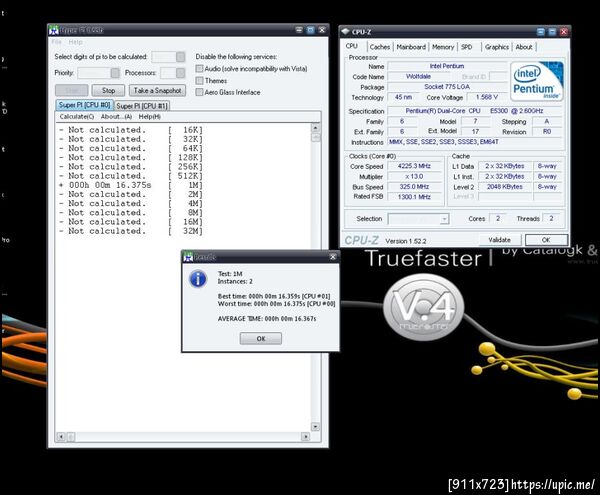Select the 'Not calculated. [32M]' row

131,231
